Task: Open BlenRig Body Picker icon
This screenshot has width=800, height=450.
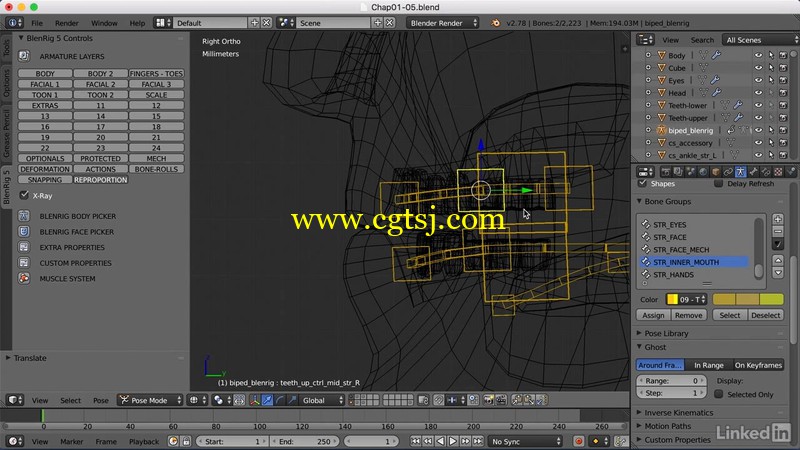Action: click(24, 216)
